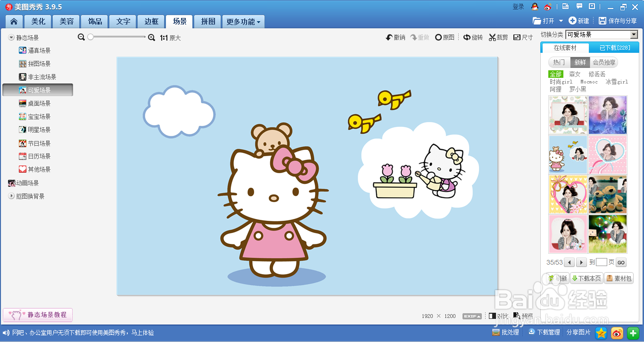Click the 登录 login link

(x=518, y=7)
